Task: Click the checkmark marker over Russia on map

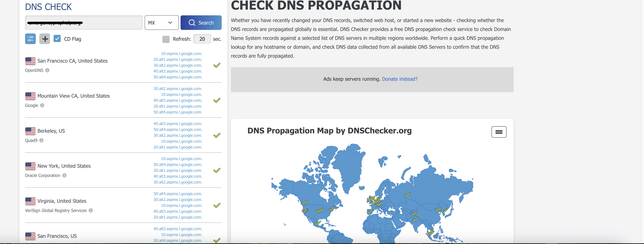Action: pyautogui.click(x=407, y=195)
